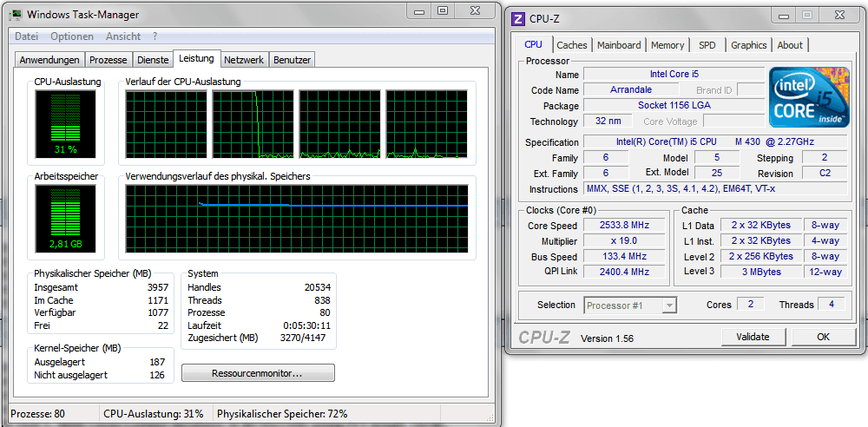Image resolution: width=868 pixels, height=427 pixels.
Task: Switch to the Prozesse tab
Action: (108, 60)
